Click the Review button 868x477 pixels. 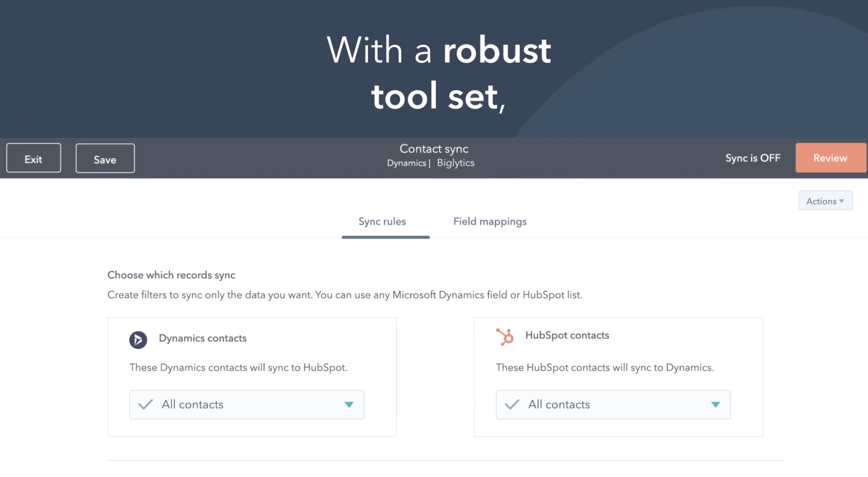[830, 158]
